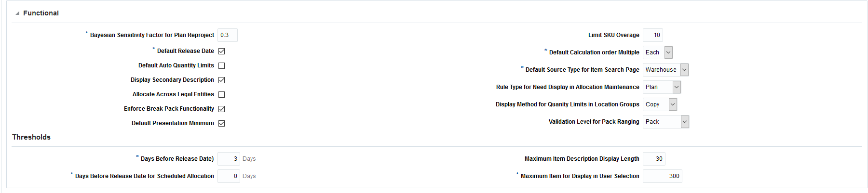This screenshot has width=868, height=193.
Task: Click the Limit SKU Overage field
Action: [x=653, y=35]
